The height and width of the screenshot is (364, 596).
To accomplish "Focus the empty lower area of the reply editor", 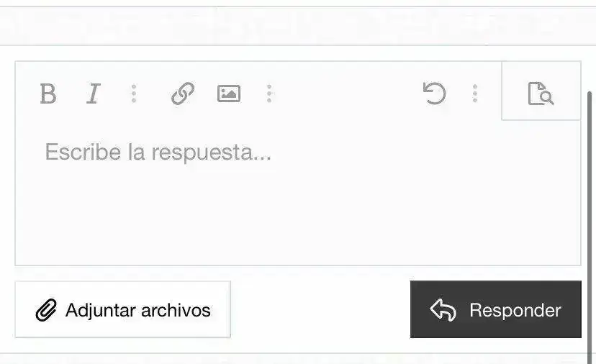I will (x=297, y=220).
